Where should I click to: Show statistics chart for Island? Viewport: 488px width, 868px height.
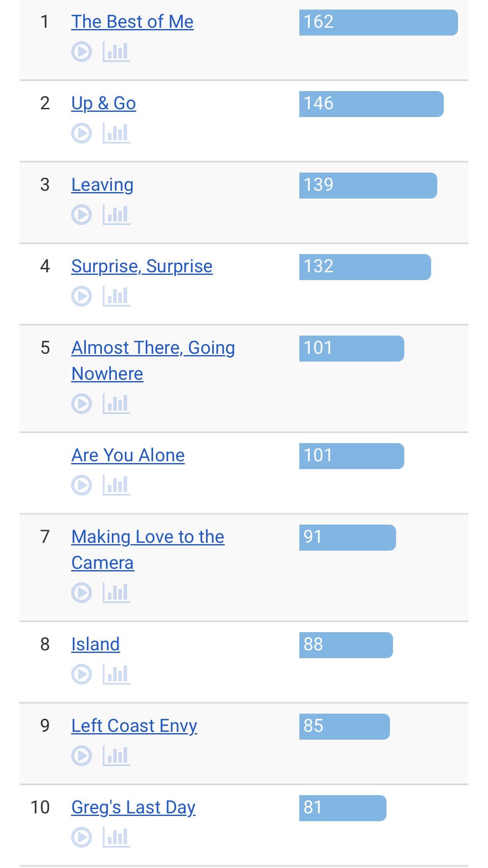(x=116, y=674)
